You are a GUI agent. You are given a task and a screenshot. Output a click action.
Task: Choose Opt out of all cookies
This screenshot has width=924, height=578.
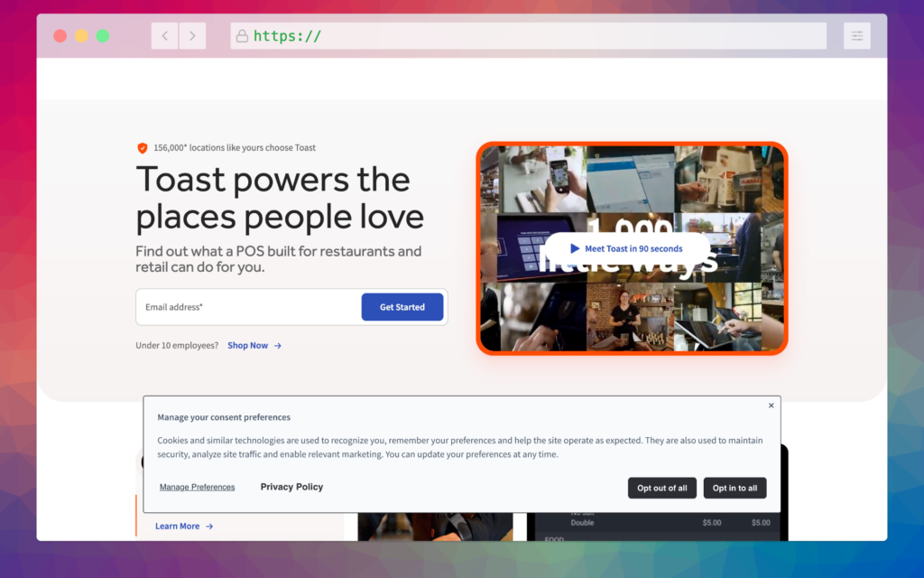(x=661, y=488)
